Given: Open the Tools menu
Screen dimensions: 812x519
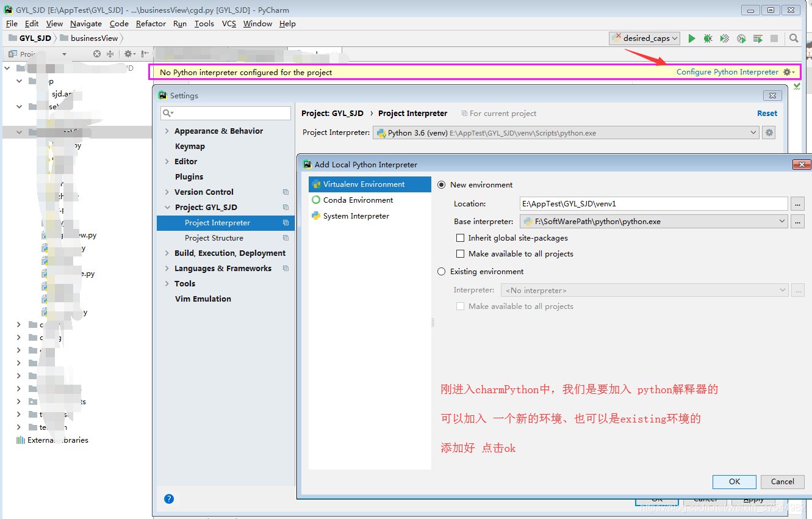Looking at the screenshot, I should pos(204,24).
